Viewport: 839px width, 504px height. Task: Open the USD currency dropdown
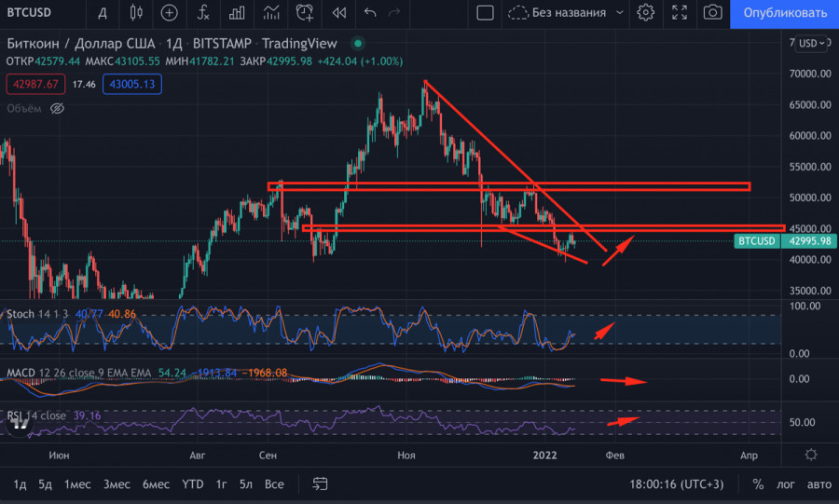(812, 43)
